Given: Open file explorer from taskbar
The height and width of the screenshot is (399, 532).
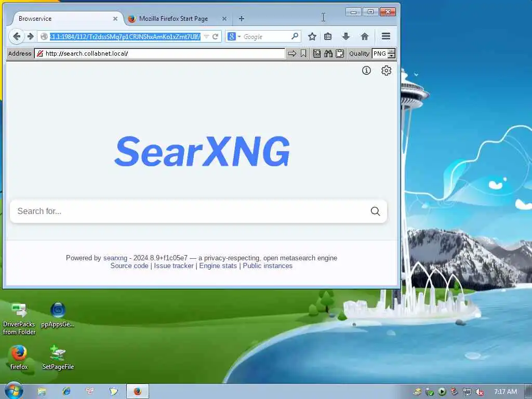Looking at the screenshot, I should 42,392.
